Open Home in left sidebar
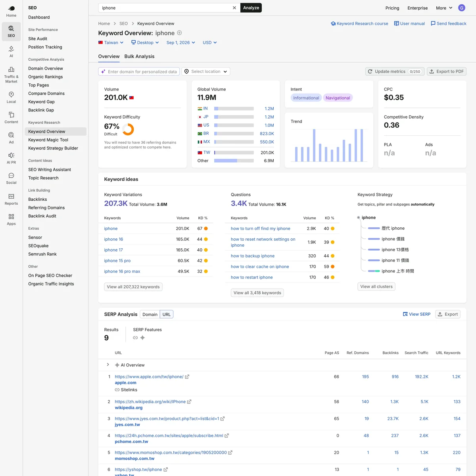The width and height of the screenshot is (476, 476). click(11, 12)
